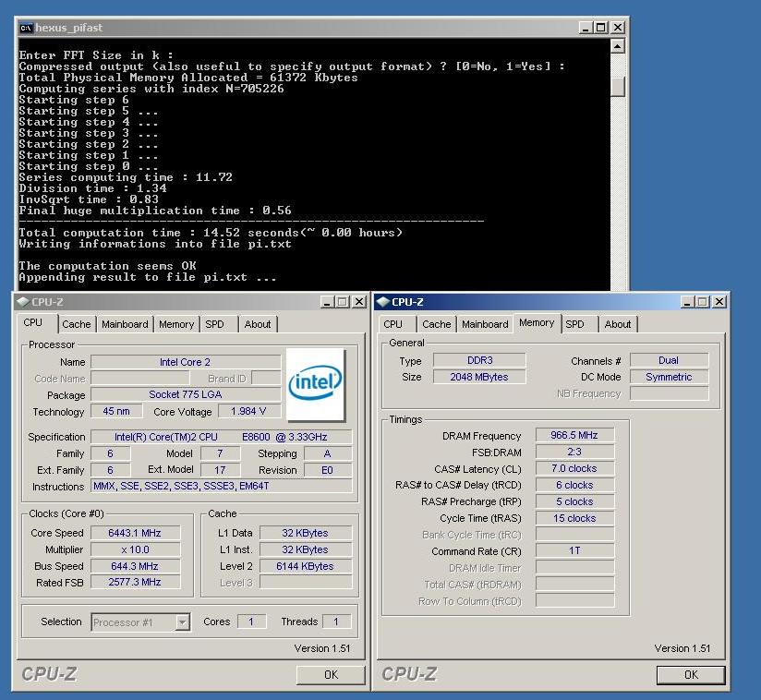Click the Multiplier value x 10.0
Viewport: 761px width, 700px height.
(135, 549)
